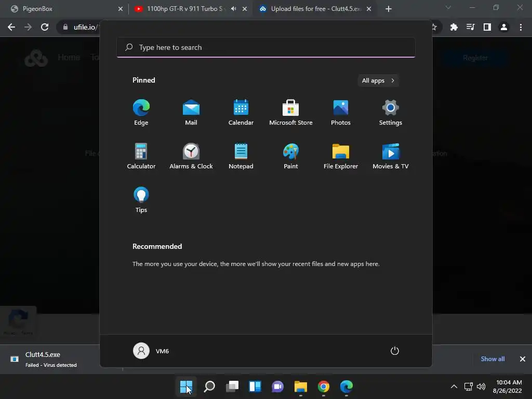
Task: Open the clock showing 10:04 AM
Action: click(x=507, y=387)
